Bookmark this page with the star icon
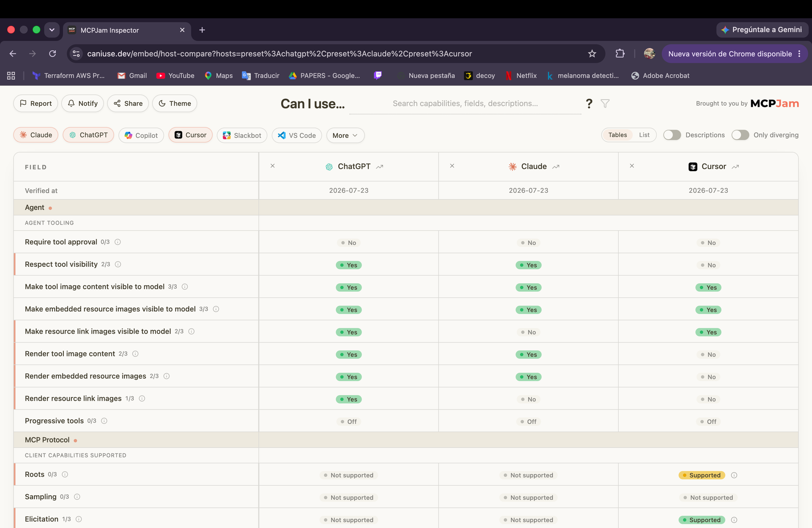This screenshot has width=812, height=528. [592, 54]
